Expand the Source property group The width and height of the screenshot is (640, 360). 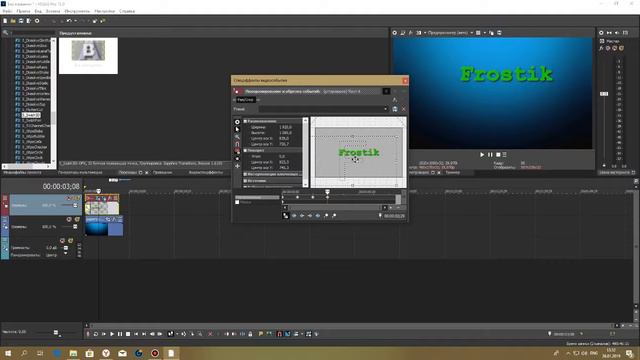point(245,180)
